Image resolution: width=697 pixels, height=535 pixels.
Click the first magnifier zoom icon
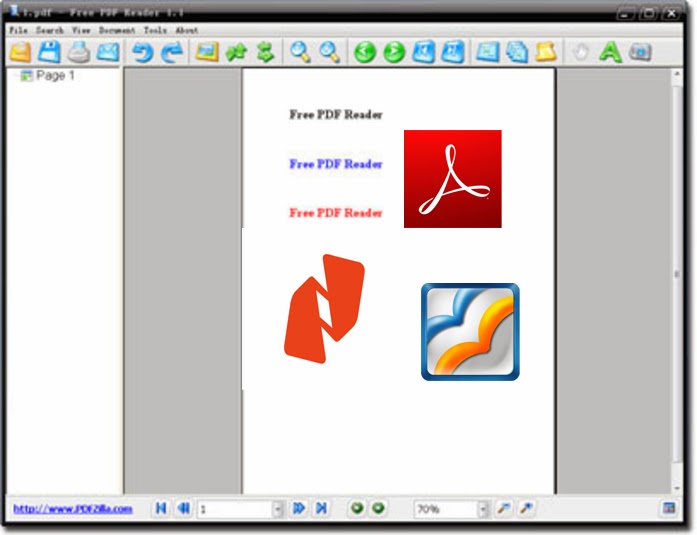[x=300, y=52]
